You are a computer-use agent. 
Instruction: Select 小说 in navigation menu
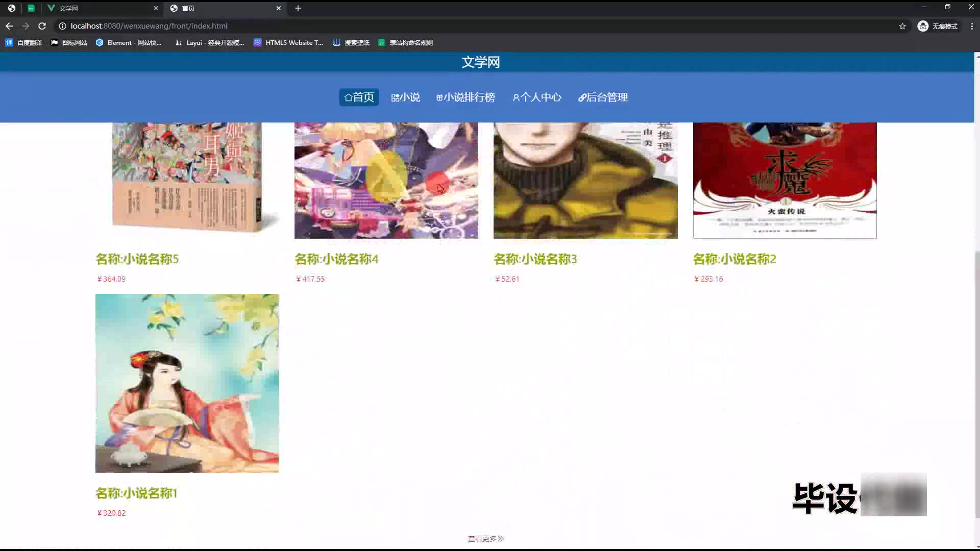click(406, 97)
